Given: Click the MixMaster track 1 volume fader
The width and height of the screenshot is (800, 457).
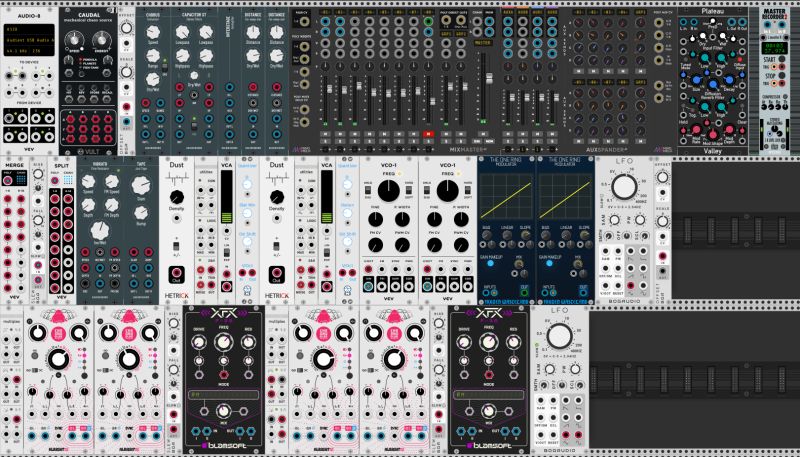Looking at the screenshot, I should [330, 90].
